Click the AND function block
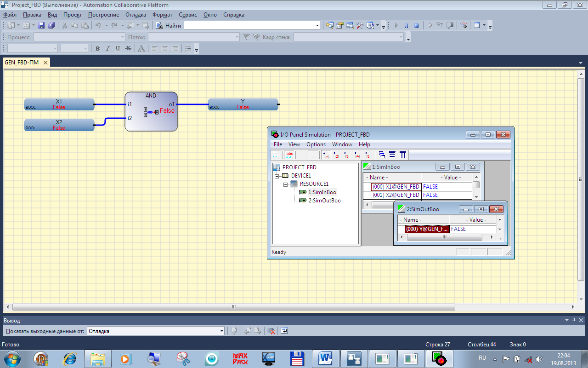Image resolution: width=588 pixels, height=368 pixels. [x=151, y=111]
